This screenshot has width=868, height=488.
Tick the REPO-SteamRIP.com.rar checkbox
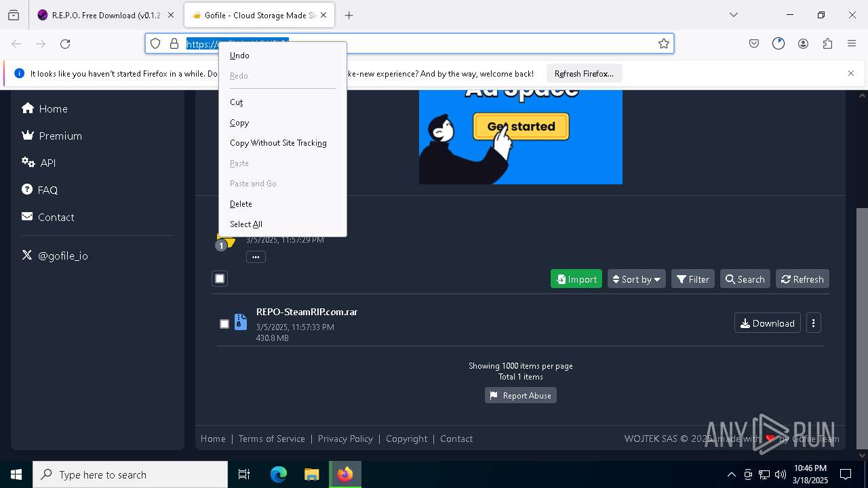(224, 324)
